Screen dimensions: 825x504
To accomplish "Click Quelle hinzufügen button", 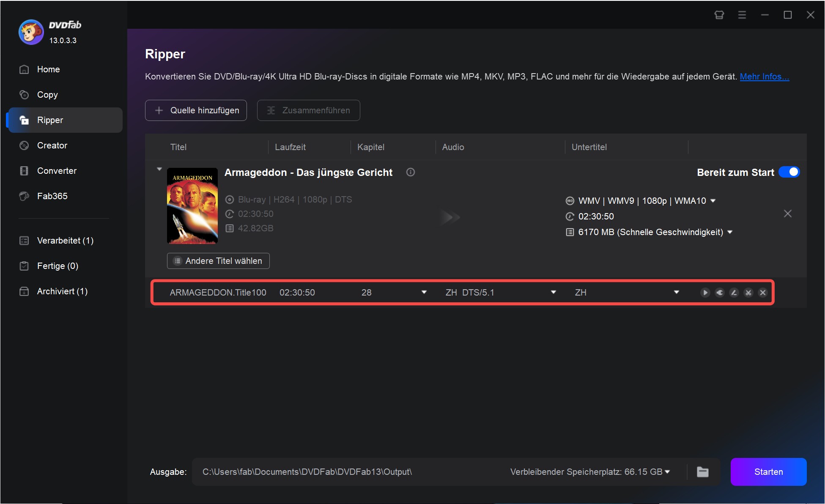I will point(196,110).
